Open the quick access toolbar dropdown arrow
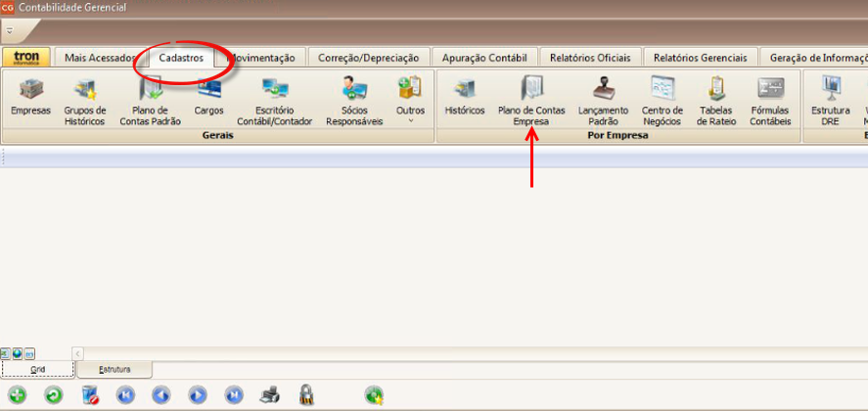 (9, 30)
